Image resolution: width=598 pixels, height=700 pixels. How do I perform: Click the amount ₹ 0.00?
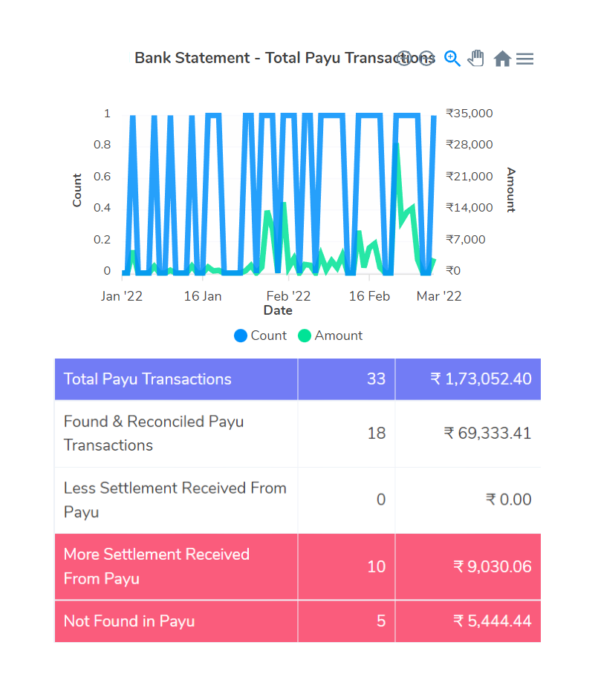[509, 500]
